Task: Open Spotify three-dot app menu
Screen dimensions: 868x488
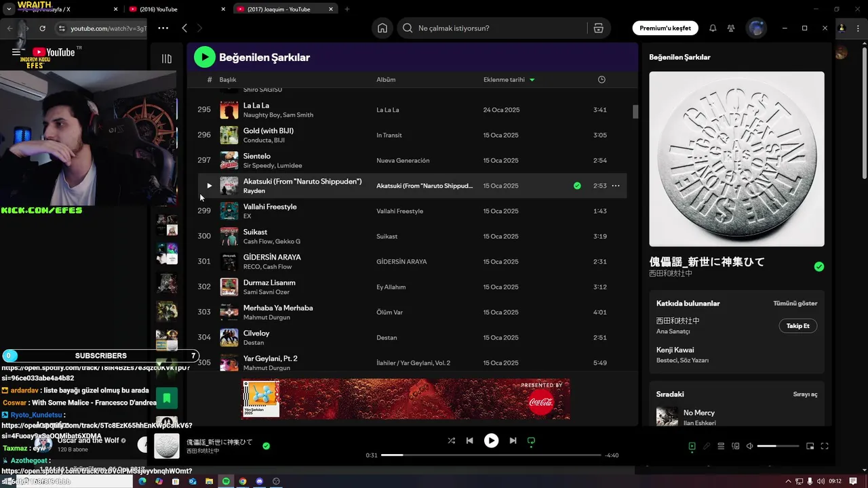Action: [163, 28]
